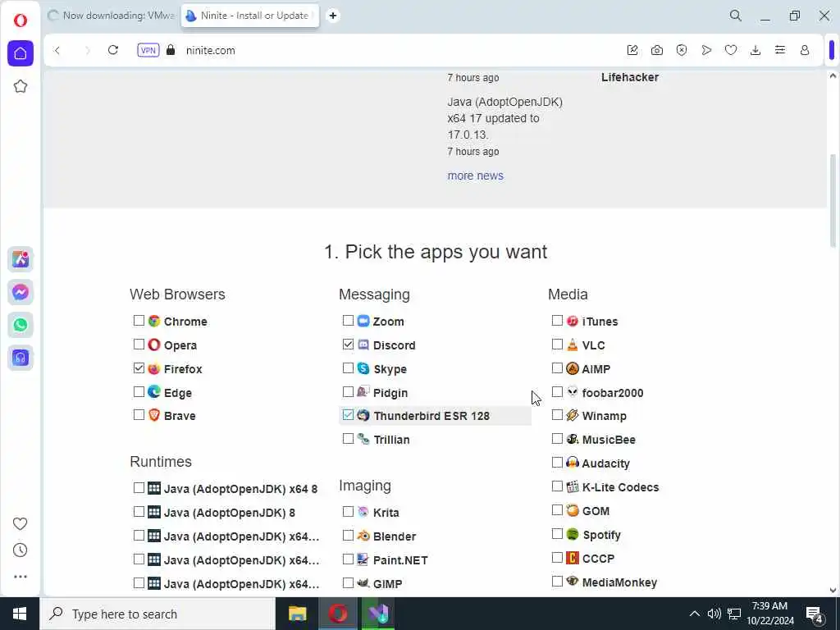Open the downloads toolbar icon
This screenshot has width=840, height=630.
point(756,50)
